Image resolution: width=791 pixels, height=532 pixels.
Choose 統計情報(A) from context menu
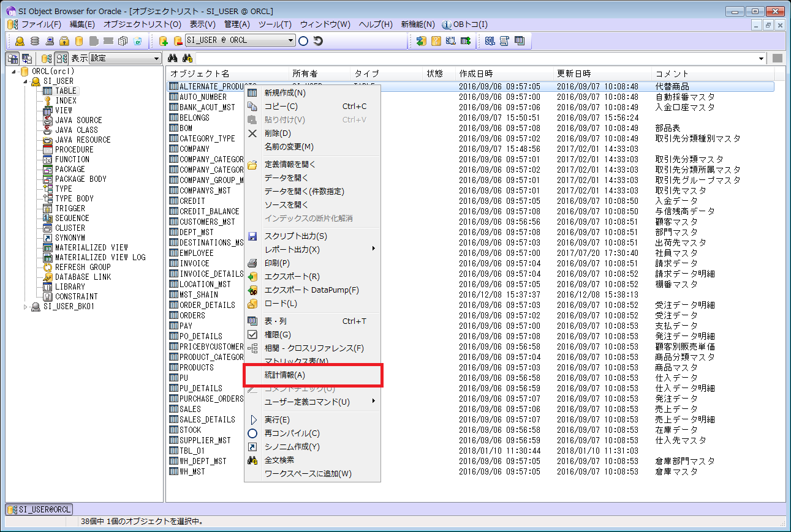(284, 375)
